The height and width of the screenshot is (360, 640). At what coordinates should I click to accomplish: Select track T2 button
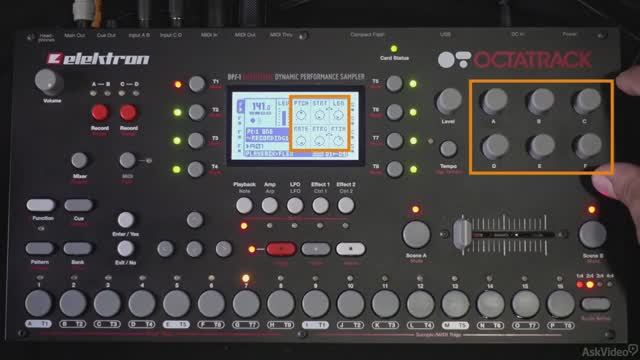coord(196,112)
